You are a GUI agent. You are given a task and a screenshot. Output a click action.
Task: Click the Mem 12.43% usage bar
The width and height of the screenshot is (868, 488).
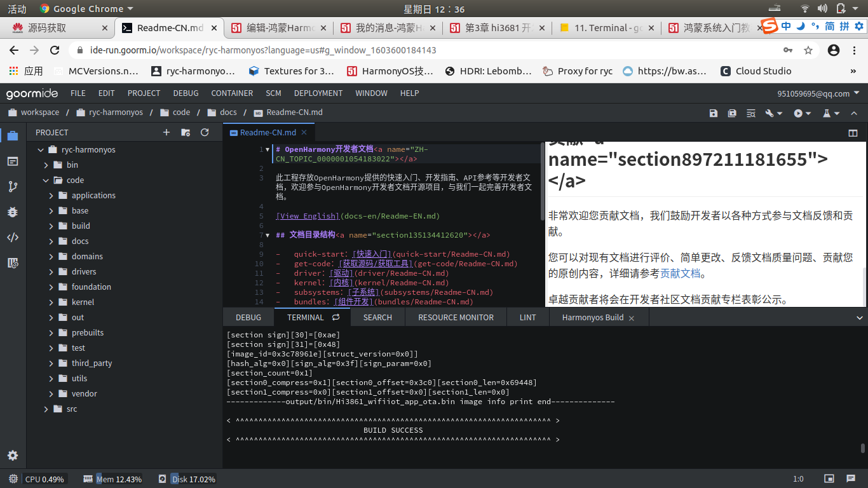click(x=119, y=479)
